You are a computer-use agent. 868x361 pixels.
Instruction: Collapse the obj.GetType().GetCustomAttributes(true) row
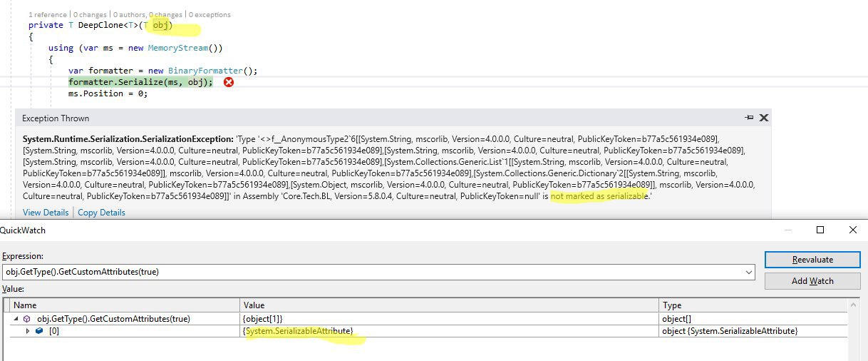tap(16, 319)
